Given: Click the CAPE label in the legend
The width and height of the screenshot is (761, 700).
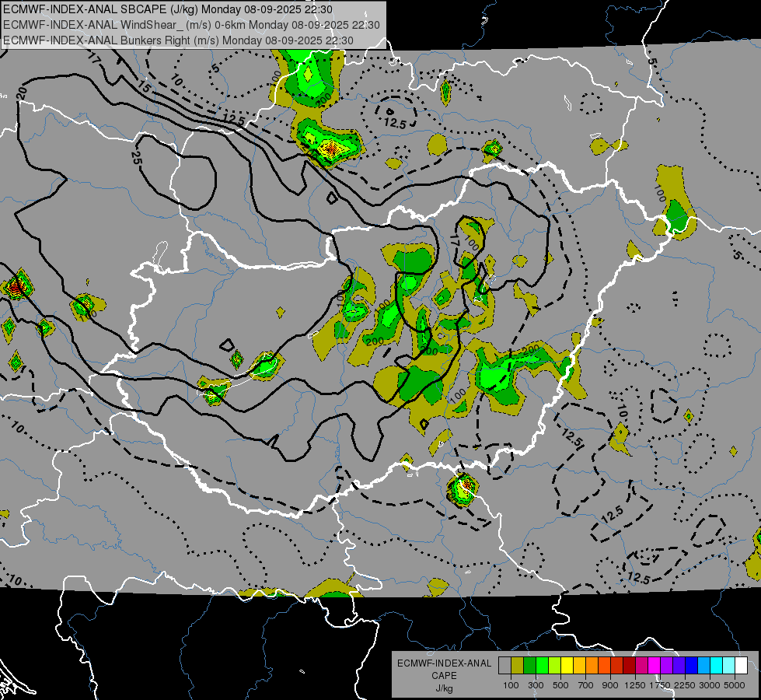Looking at the screenshot, I should [444, 676].
